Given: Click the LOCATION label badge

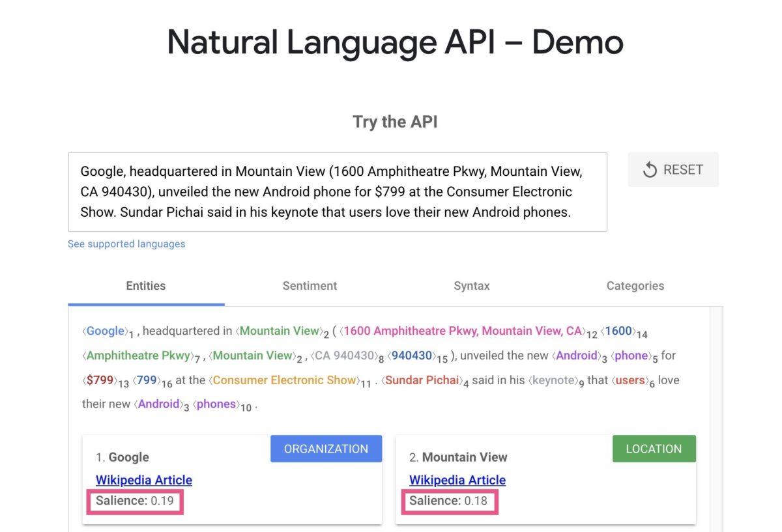Looking at the screenshot, I should (x=654, y=449).
